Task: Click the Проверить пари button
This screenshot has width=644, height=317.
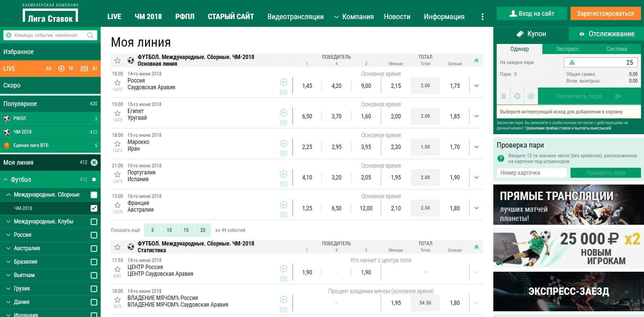Action: click(x=606, y=173)
